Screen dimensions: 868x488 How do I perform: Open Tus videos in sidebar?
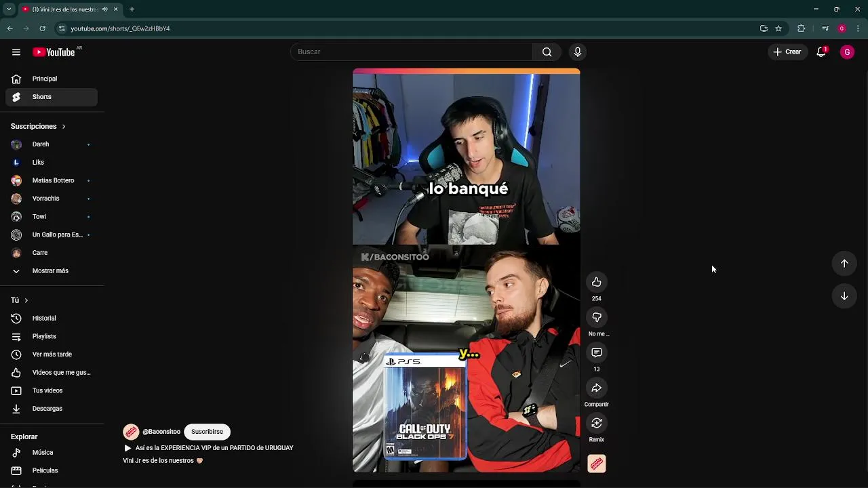pyautogui.click(x=52, y=390)
